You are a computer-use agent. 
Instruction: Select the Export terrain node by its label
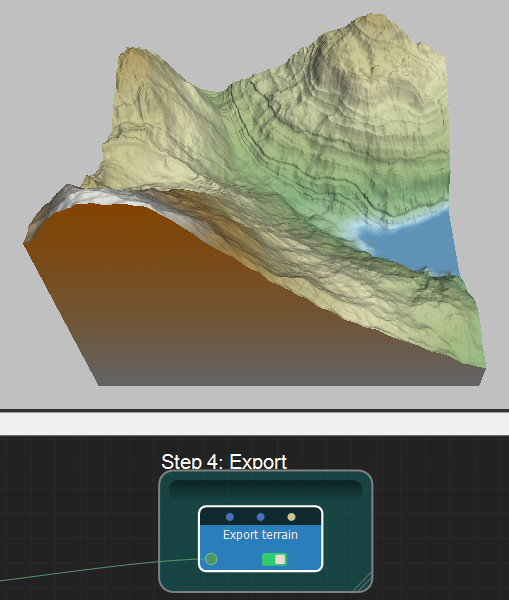click(x=260, y=535)
